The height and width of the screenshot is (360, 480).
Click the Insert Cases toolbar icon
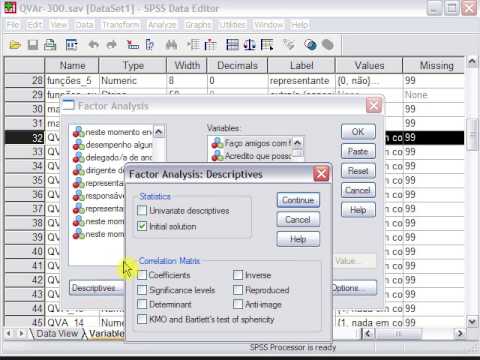pos(194,45)
